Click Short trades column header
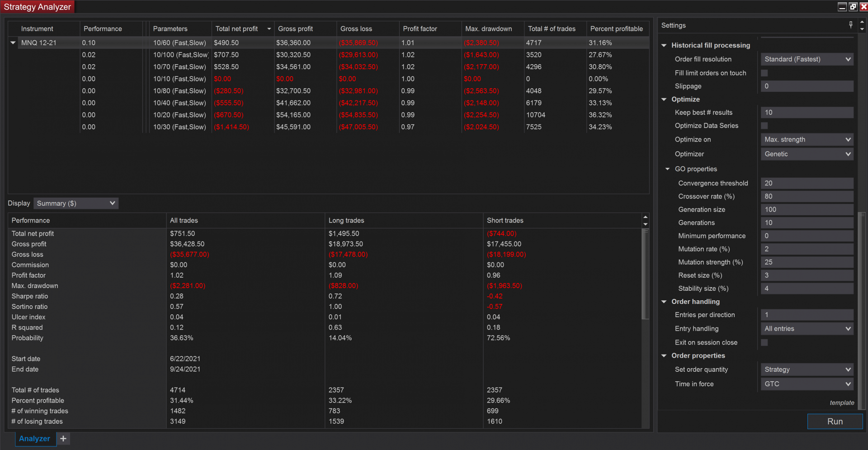 coord(562,220)
